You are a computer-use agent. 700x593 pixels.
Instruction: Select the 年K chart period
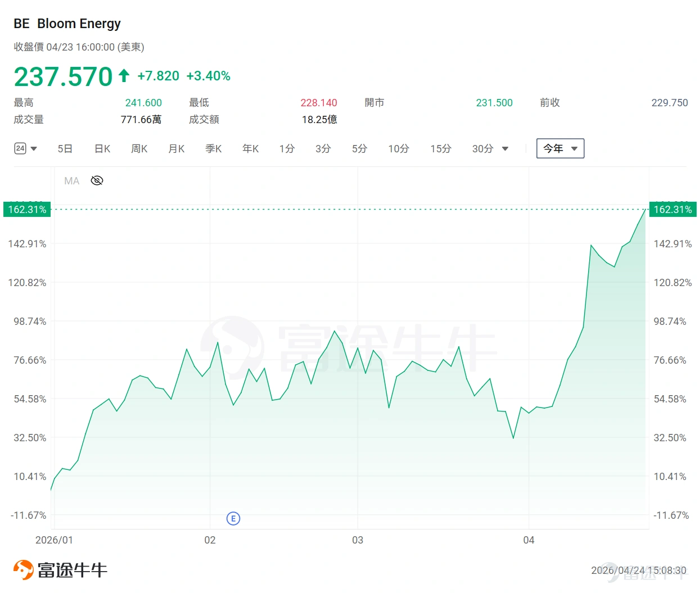click(x=251, y=148)
